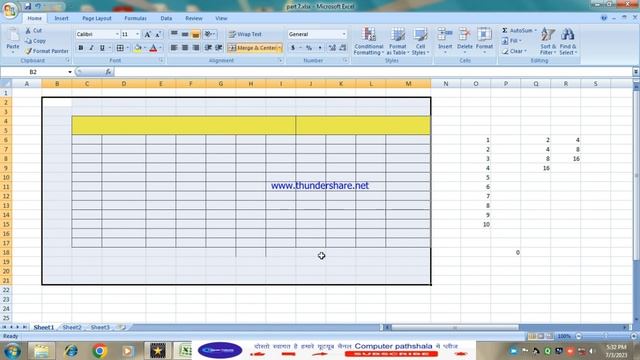Set Bottom Align vertical alignment
The height and width of the screenshot is (360, 640).
[x=196, y=34]
